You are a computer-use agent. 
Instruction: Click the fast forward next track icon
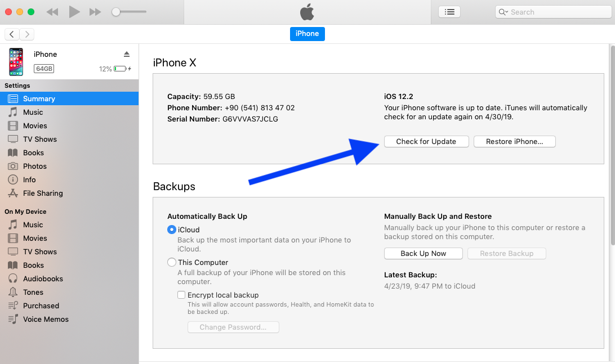95,12
